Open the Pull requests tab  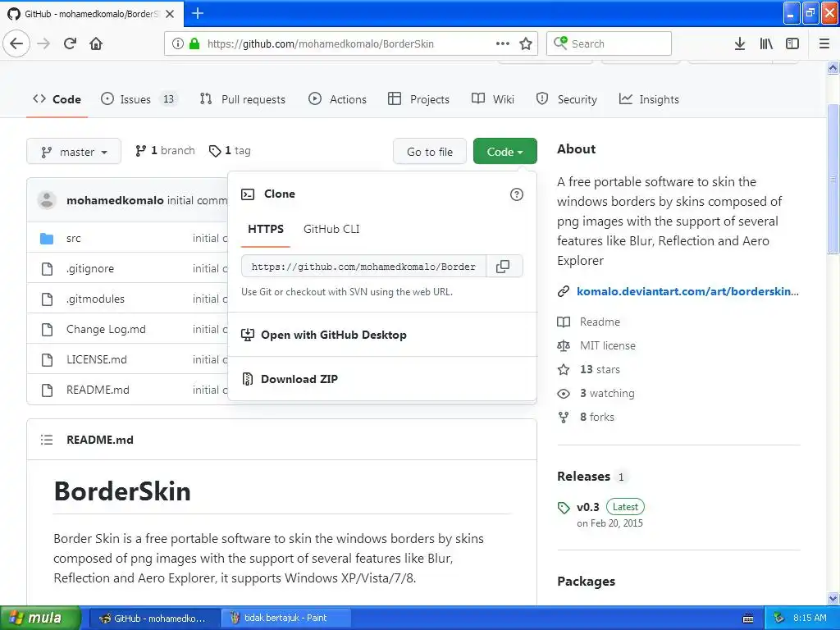243,99
